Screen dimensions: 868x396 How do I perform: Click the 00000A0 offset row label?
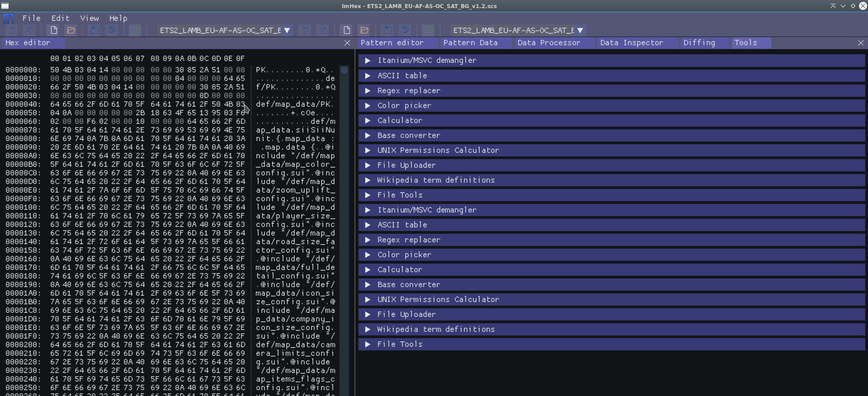click(x=24, y=156)
